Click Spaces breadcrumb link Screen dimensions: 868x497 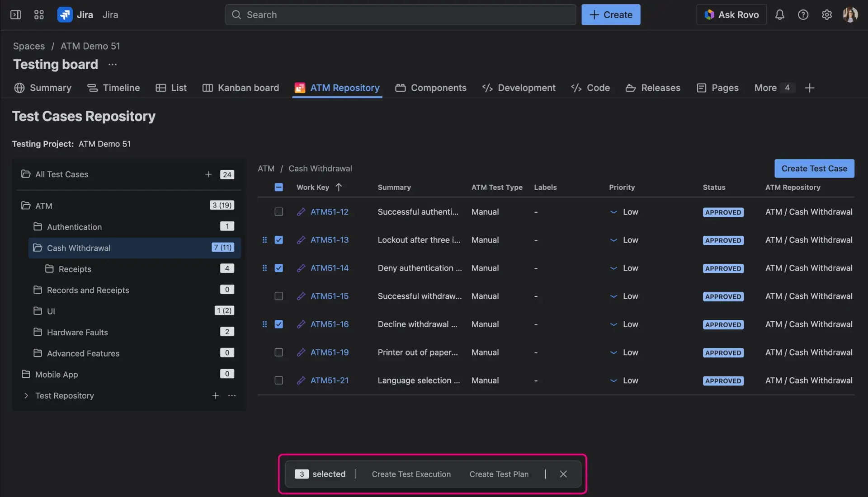29,46
